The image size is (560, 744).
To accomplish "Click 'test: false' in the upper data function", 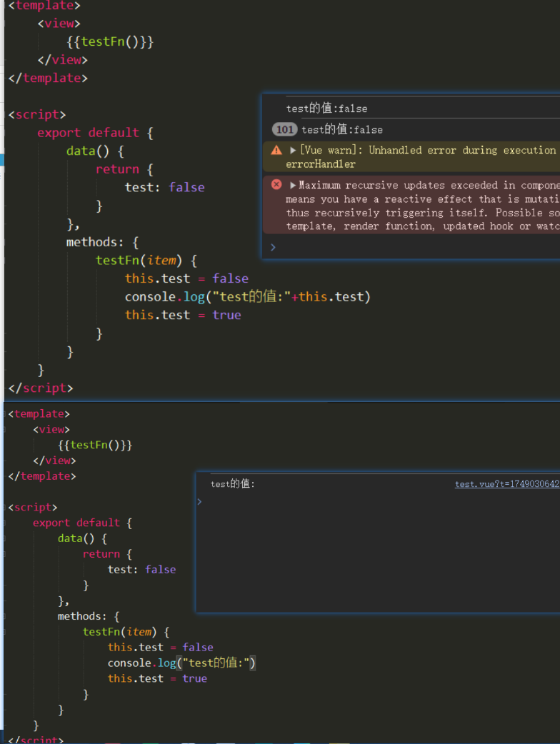I will click(165, 187).
